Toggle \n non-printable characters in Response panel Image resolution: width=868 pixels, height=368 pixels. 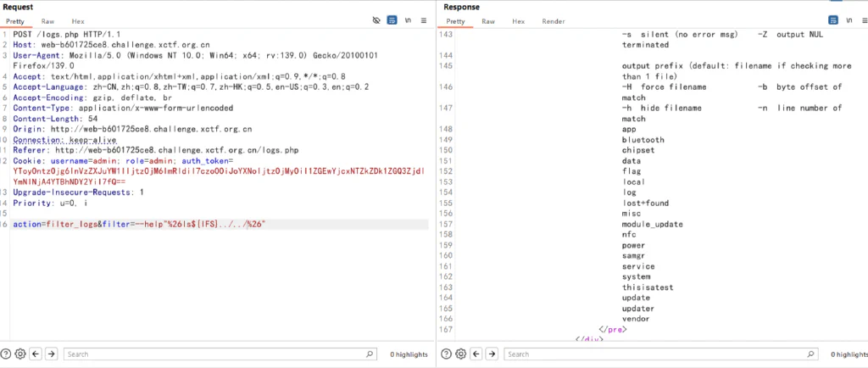point(849,20)
